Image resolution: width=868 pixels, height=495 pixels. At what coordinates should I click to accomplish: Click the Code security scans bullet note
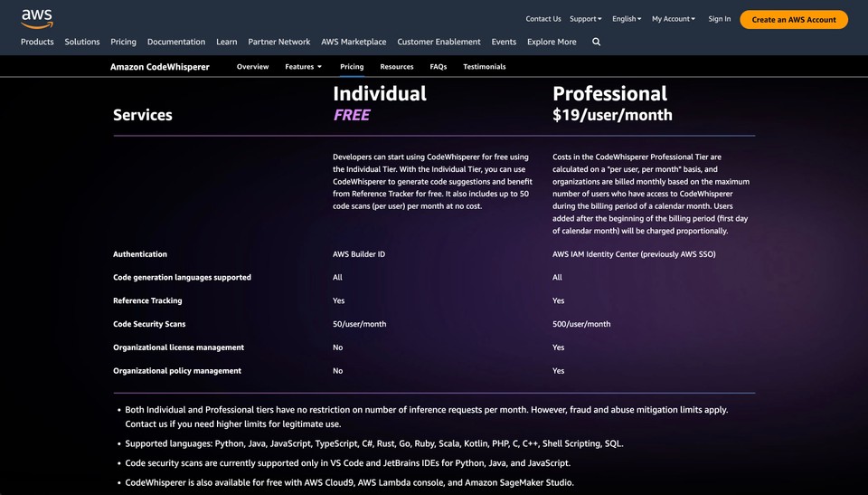pyautogui.click(x=347, y=462)
